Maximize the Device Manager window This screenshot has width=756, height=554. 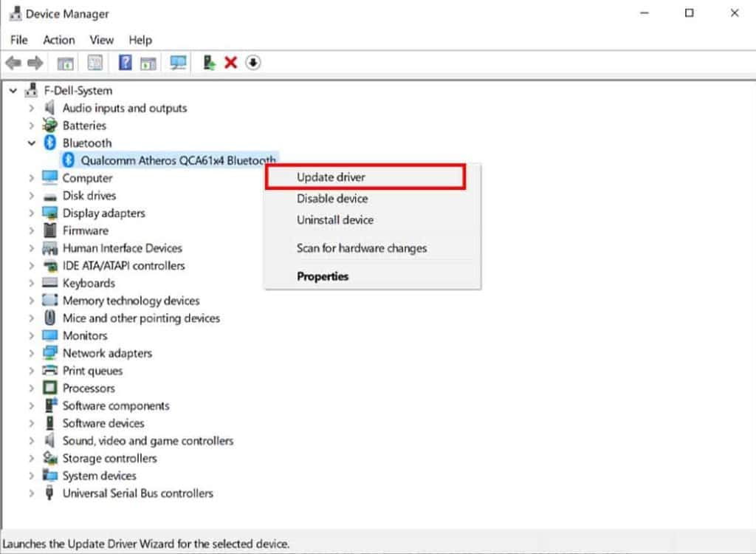[690, 13]
